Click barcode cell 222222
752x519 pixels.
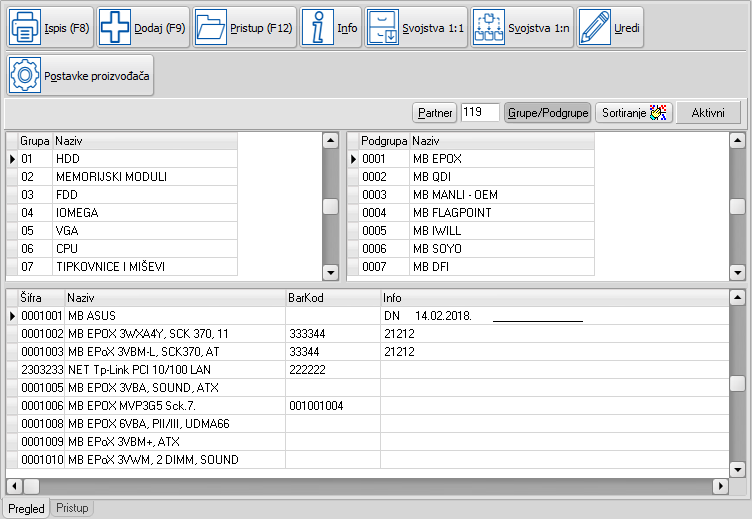point(333,370)
